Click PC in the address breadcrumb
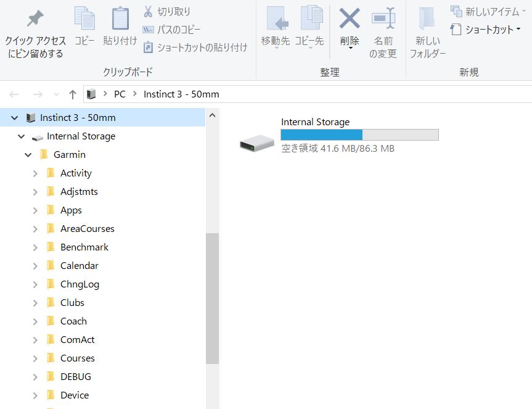532x409 pixels. coord(120,94)
